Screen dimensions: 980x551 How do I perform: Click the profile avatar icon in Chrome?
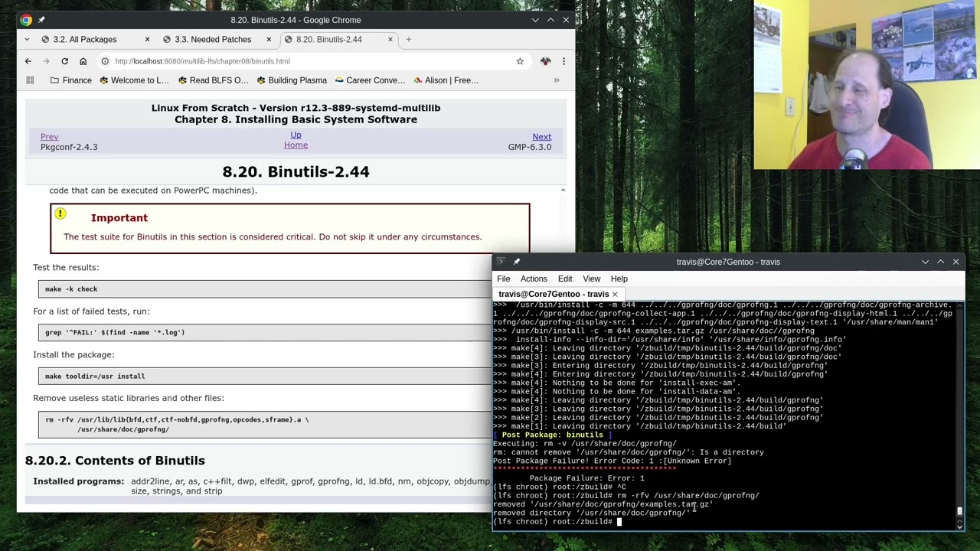click(x=545, y=61)
